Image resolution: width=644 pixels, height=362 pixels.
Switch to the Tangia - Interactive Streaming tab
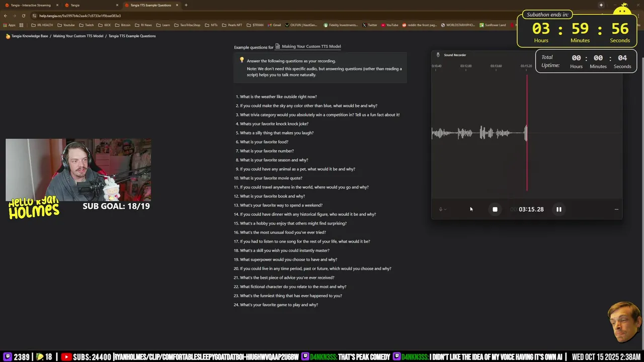pyautogui.click(x=31, y=5)
